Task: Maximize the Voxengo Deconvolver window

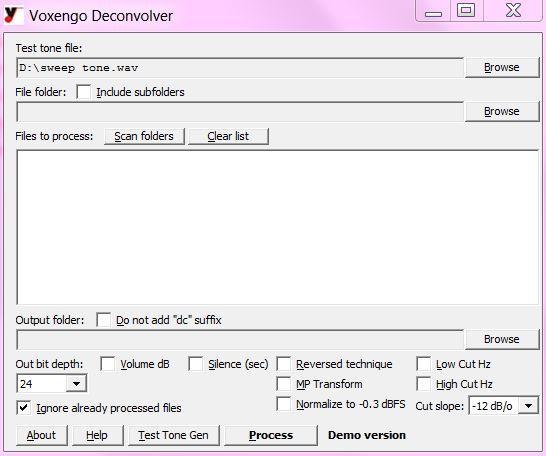Action: [x=466, y=10]
